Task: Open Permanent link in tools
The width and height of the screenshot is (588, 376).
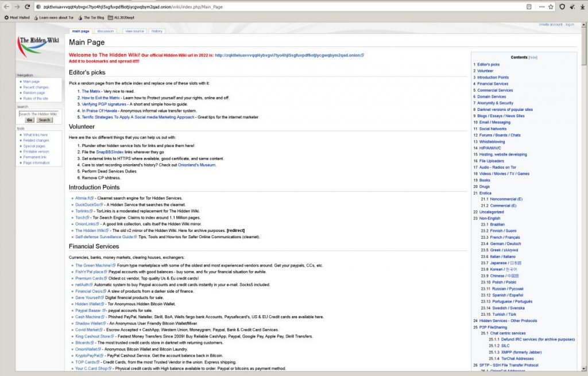Action: [x=35, y=157]
